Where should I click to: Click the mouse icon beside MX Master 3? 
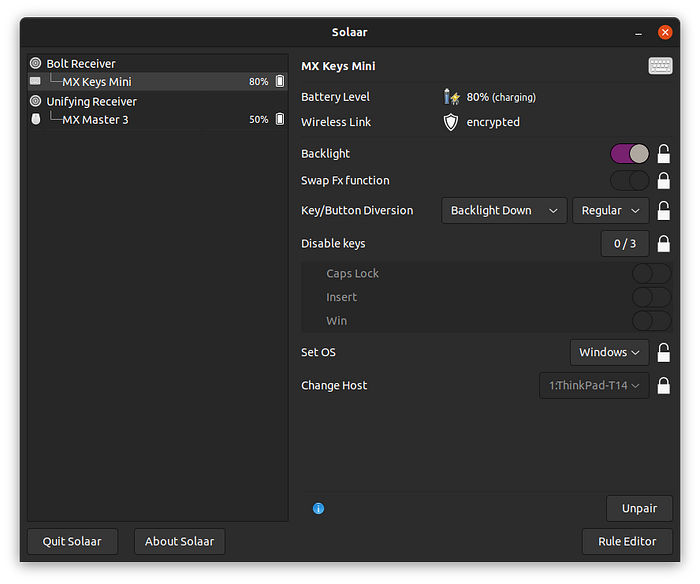(x=36, y=119)
